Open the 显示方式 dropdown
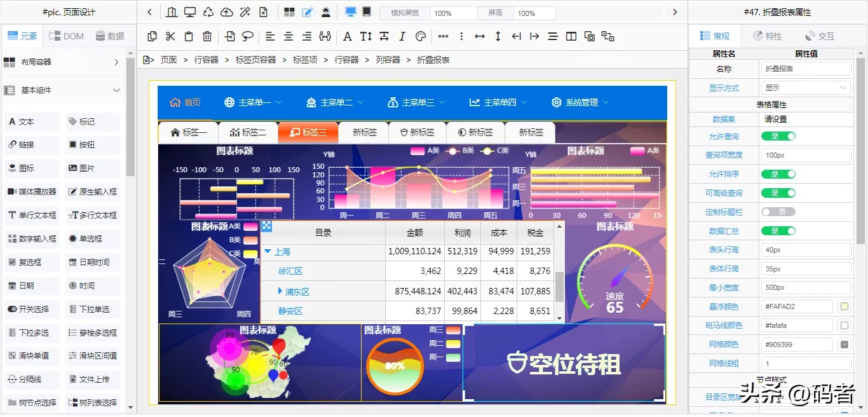Viewport: 868px width, 417px height. click(x=806, y=88)
